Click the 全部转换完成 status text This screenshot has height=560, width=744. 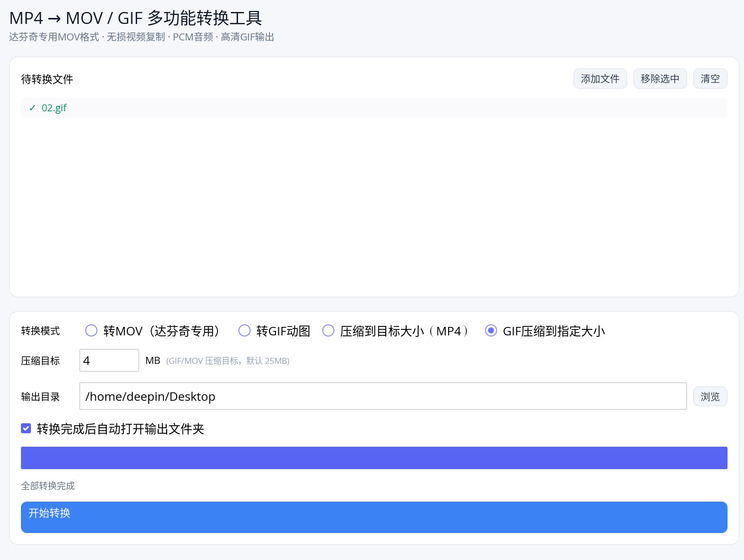pos(48,486)
